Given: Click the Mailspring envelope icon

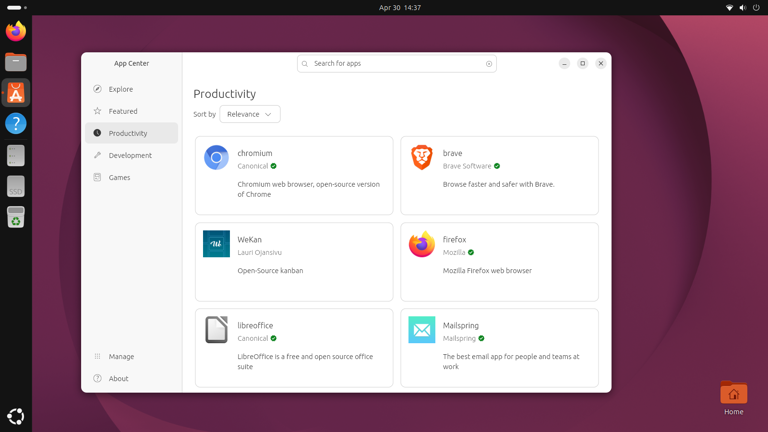Looking at the screenshot, I should tap(422, 330).
